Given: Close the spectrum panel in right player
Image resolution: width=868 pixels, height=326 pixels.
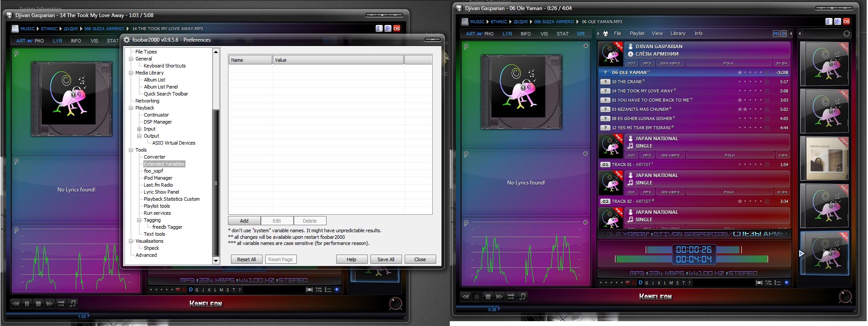Looking at the screenshot, I should [585, 222].
